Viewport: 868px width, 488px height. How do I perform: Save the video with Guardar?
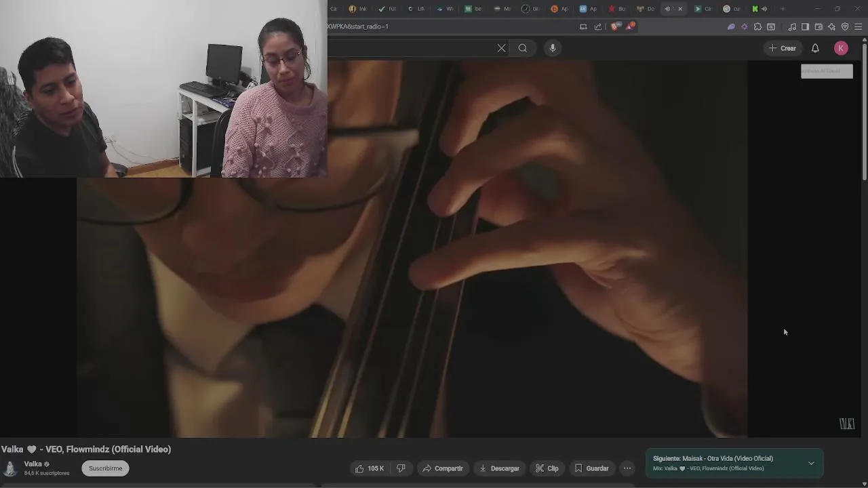point(591,468)
